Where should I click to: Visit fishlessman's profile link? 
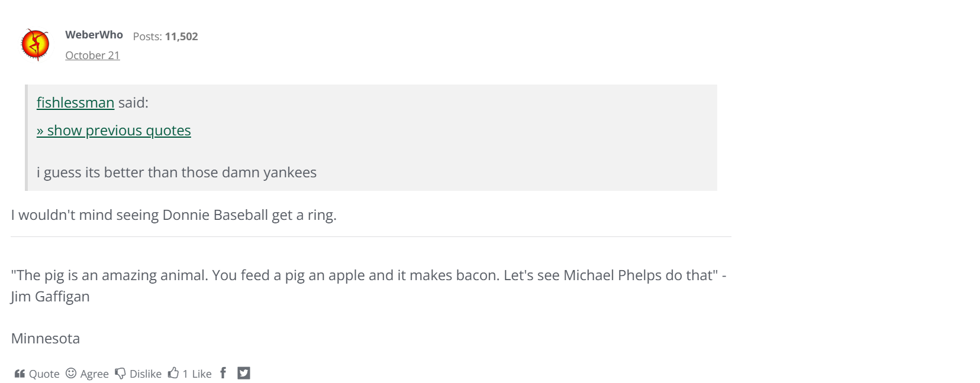pyautogui.click(x=75, y=102)
